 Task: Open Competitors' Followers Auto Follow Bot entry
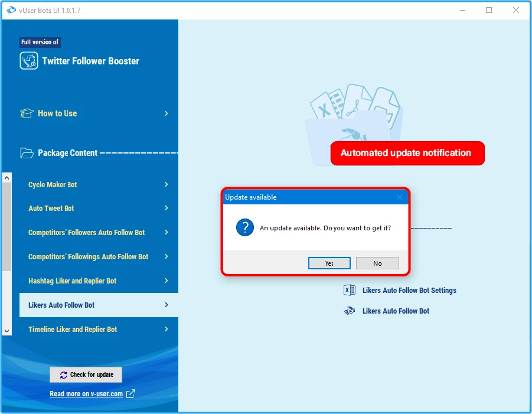pos(99,232)
